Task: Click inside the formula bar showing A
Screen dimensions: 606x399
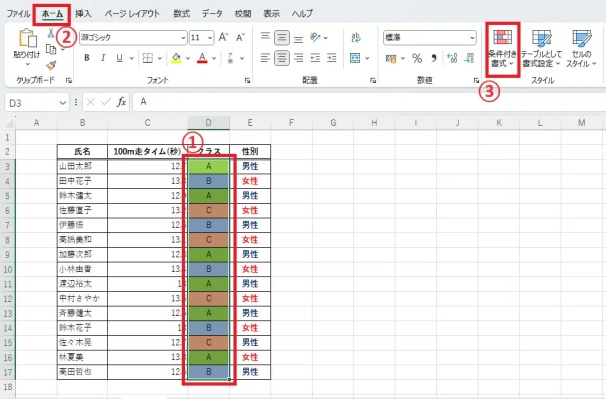Action: [369, 102]
